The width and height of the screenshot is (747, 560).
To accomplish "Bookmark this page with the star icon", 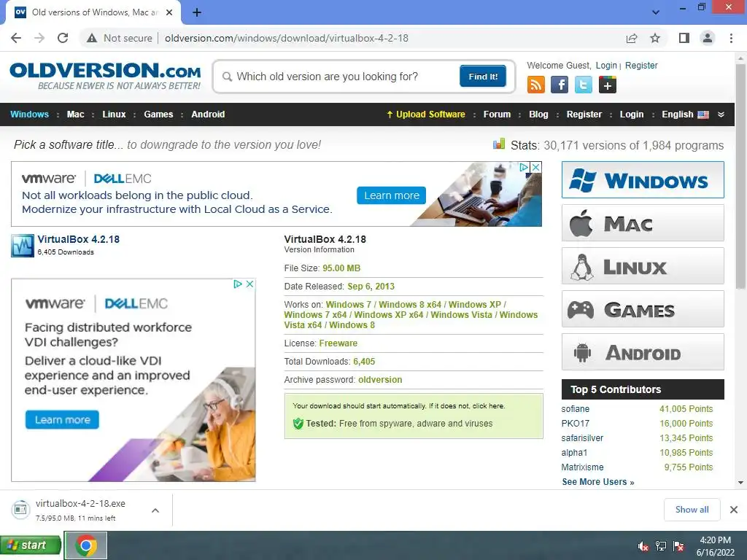I will [x=655, y=38].
